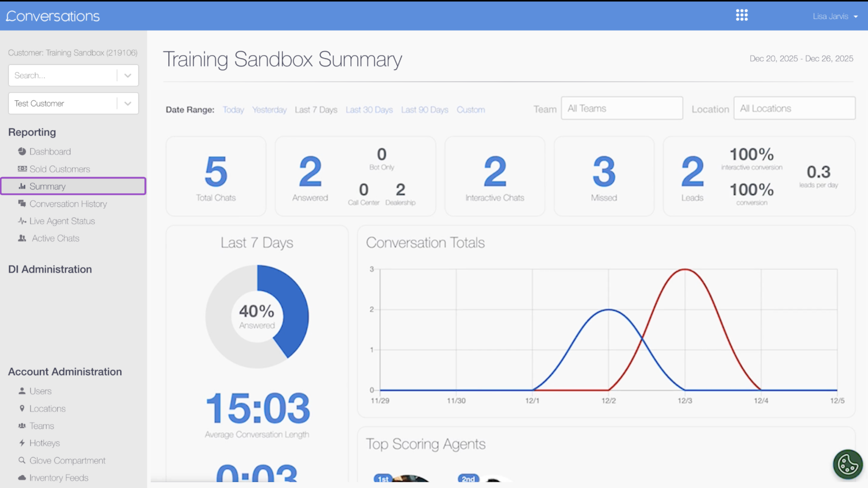This screenshot has height=488, width=868.
Task: Click the Total Chats count 5
Action: pyautogui.click(x=216, y=171)
